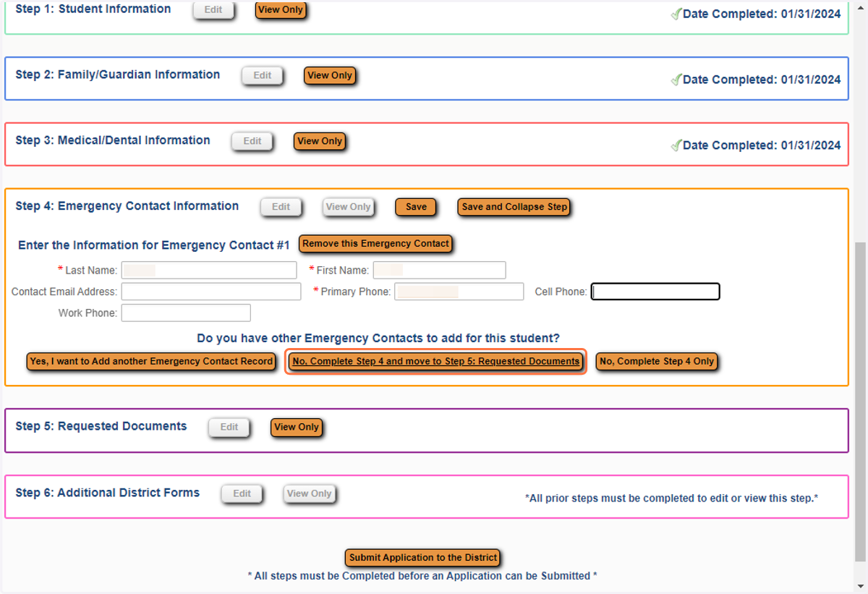Click the vertical scrollbar thumb

[x=861, y=402]
